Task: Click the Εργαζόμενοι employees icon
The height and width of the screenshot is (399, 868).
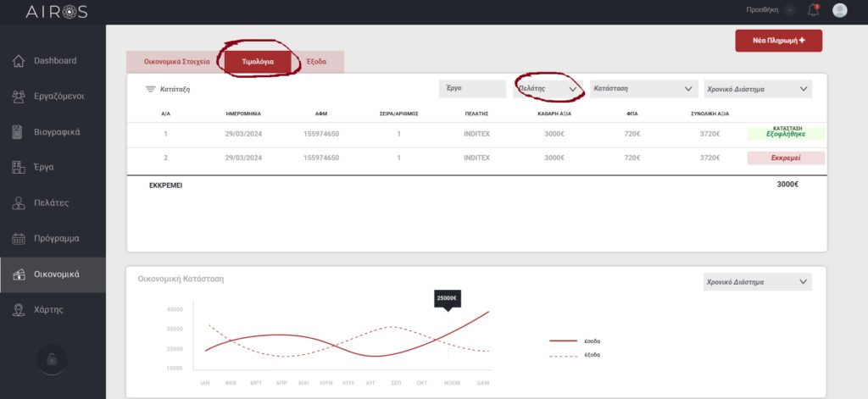Action: 18,97
